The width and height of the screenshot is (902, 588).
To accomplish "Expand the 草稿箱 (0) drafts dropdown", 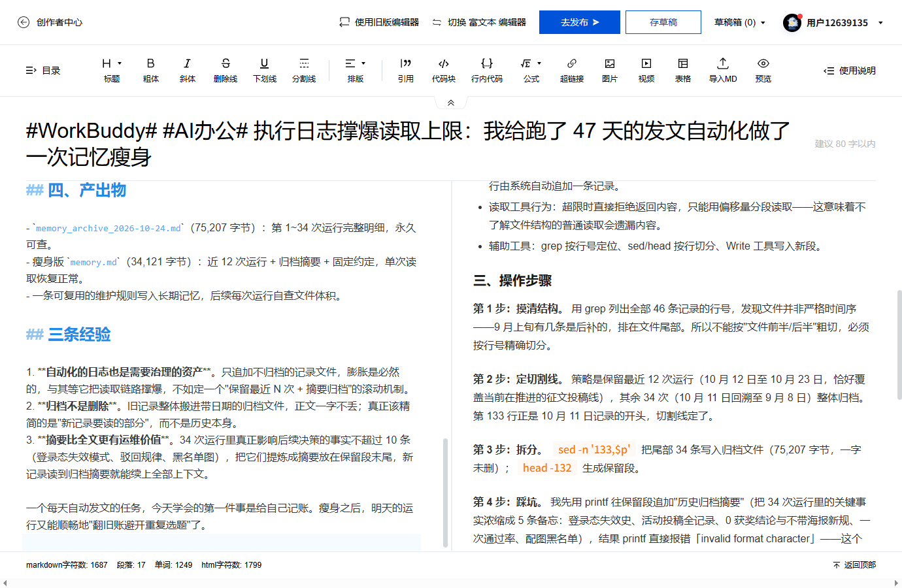I will [740, 22].
